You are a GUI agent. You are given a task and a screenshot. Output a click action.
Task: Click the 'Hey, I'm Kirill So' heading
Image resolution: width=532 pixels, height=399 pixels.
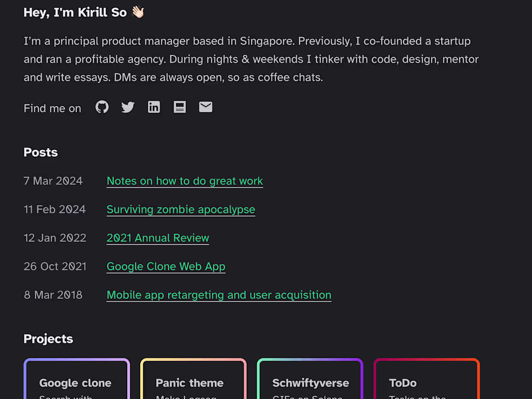click(75, 13)
